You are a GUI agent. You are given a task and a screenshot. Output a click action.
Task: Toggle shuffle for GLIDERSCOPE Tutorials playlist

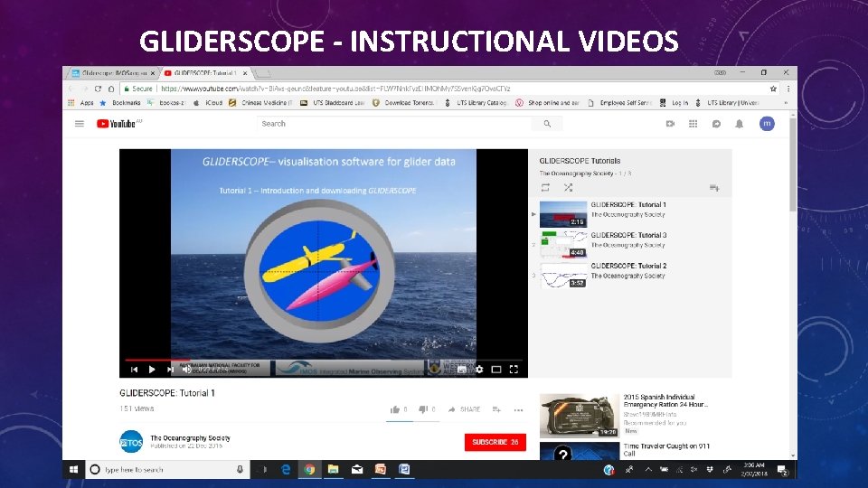point(568,188)
